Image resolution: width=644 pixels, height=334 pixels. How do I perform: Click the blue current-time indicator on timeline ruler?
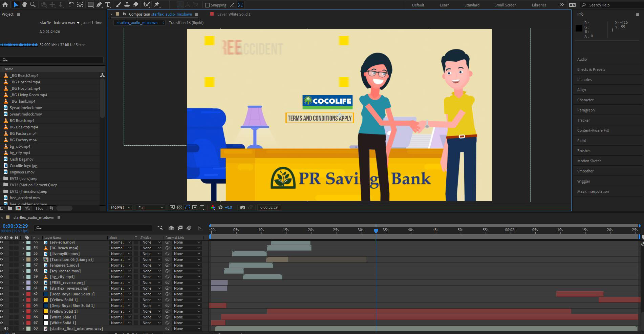coord(376,231)
